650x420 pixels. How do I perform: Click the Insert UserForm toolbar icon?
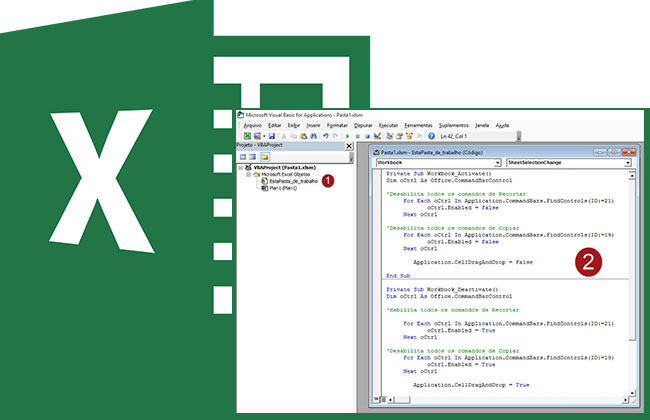coord(257,136)
